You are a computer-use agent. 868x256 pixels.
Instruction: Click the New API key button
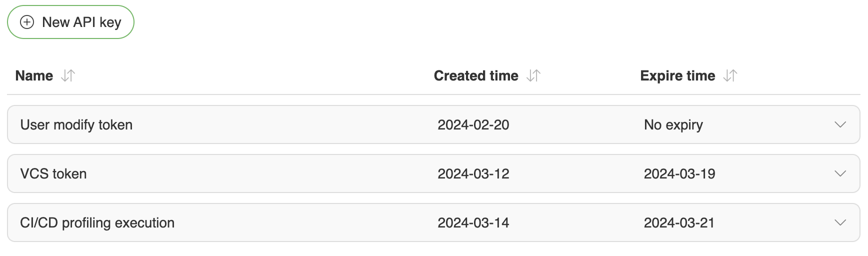(x=70, y=22)
